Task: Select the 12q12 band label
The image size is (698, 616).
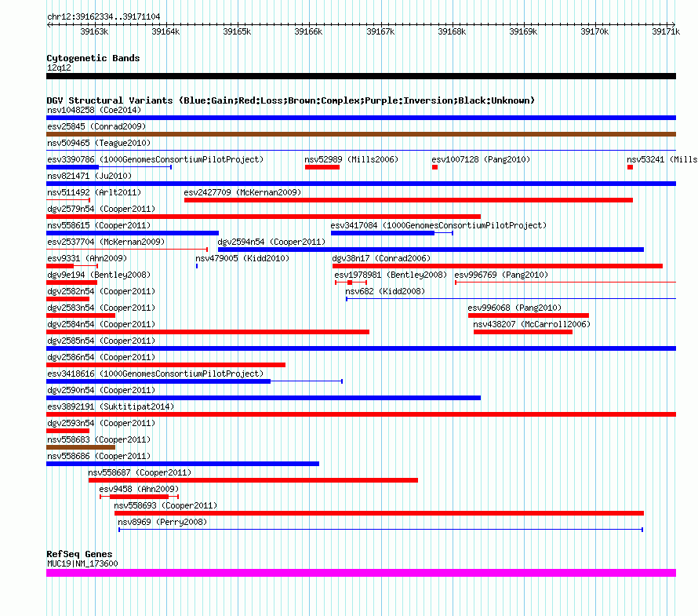Action: coord(59,67)
